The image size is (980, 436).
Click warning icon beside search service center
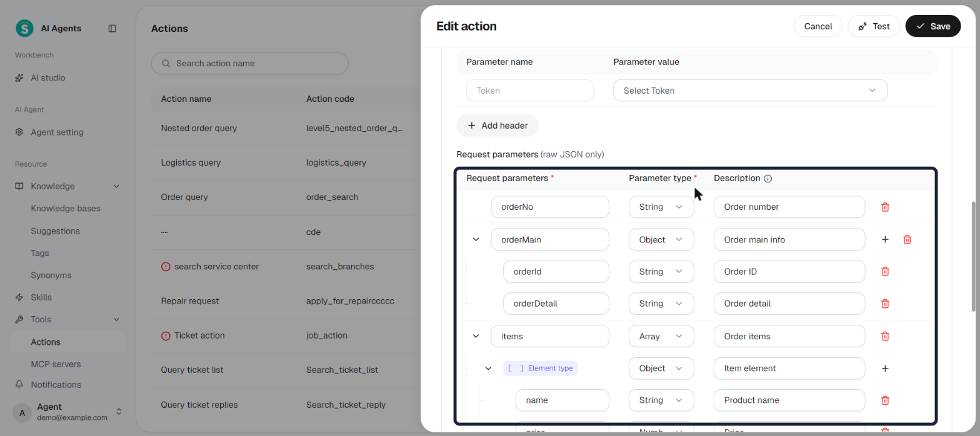point(166,266)
